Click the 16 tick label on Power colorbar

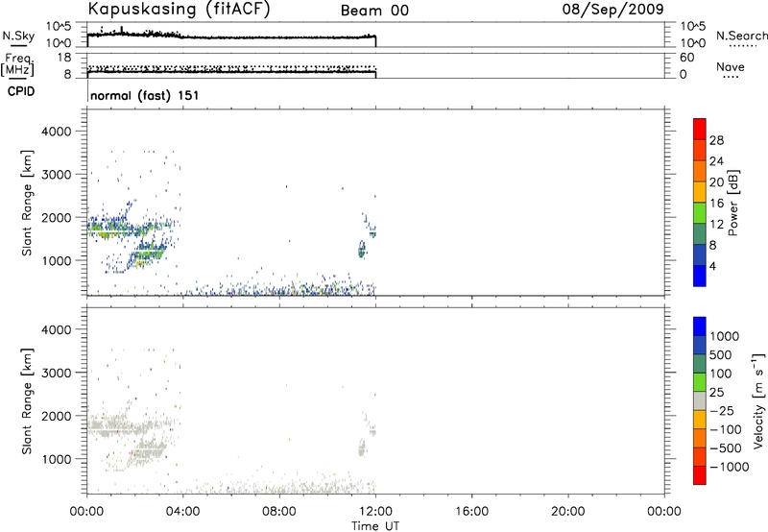(x=716, y=204)
